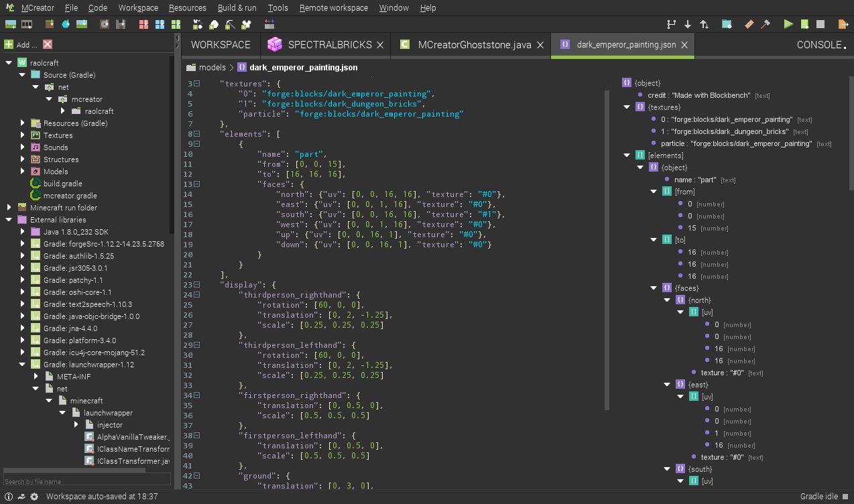
Task: Switch to the WORKSPACE tab
Action: (221, 45)
